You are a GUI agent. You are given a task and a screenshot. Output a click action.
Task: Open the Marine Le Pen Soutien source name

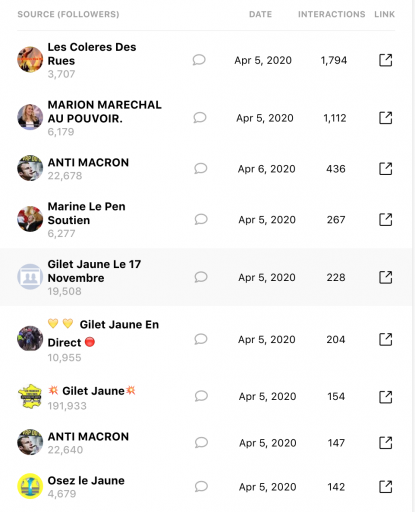click(x=86, y=213)
